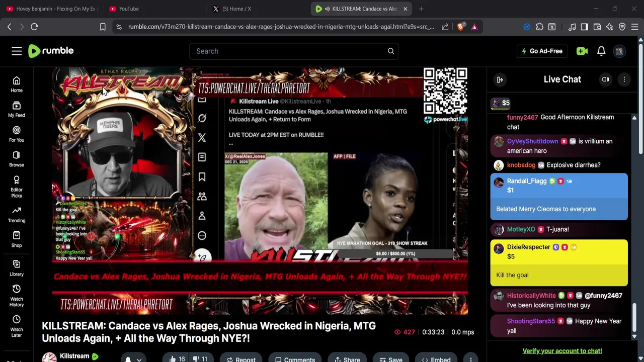
Task: Go back in browser
Action: pos(9,27)
